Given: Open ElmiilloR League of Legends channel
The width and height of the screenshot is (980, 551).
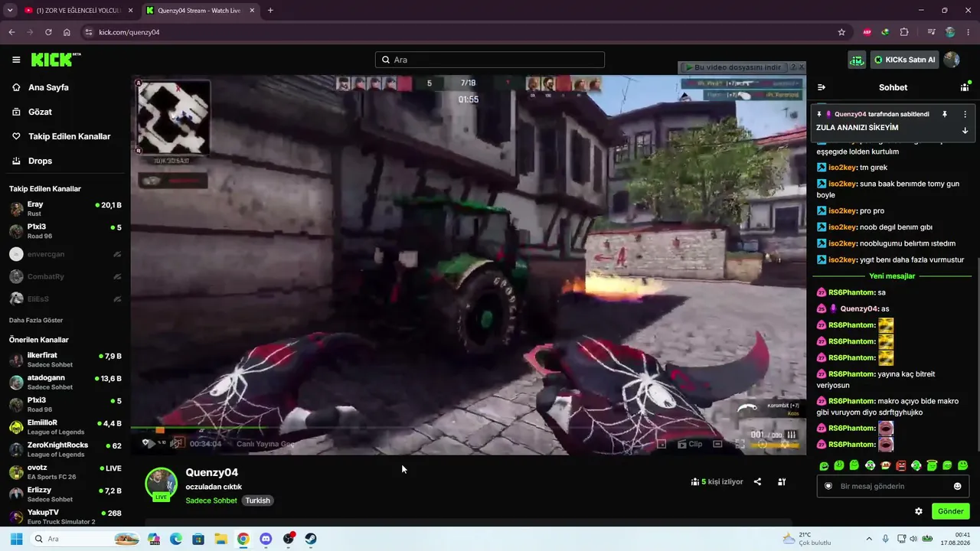Looking at the screenshot, I should pyautogui.click(x=64, y=427).
